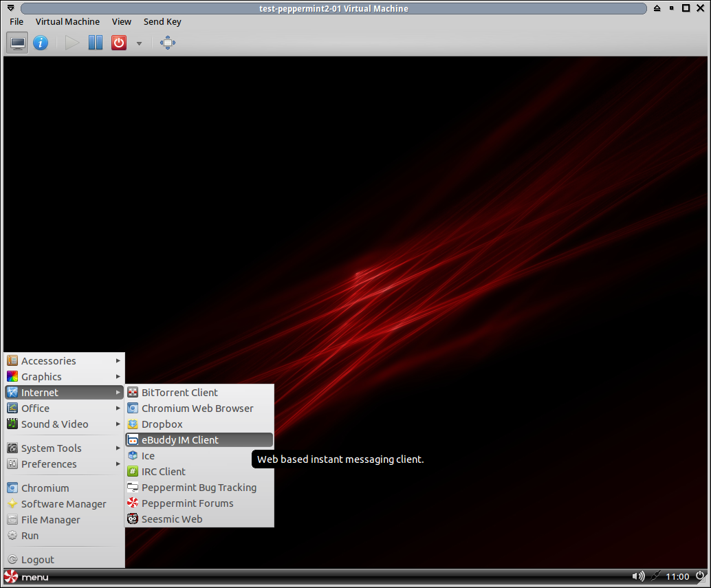This screenshot has height=588, width=711.
Task: Click the Peppermint menu button on panel
Action: (26, 577)
